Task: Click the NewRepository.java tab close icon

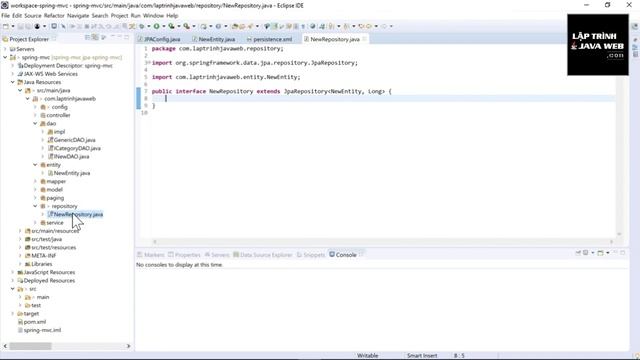Action: [364, 39]
